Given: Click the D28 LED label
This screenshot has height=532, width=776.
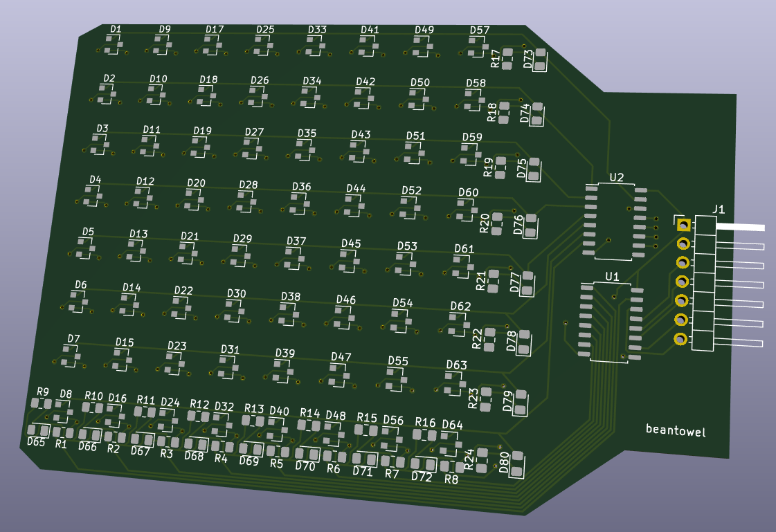Looking at the screenshot, I should 249,185.
